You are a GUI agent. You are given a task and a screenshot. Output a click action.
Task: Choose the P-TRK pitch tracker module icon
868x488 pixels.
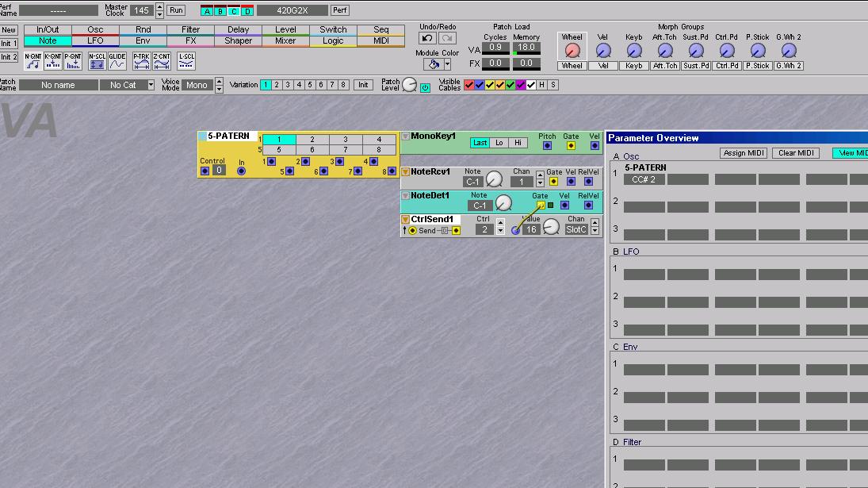141,61
